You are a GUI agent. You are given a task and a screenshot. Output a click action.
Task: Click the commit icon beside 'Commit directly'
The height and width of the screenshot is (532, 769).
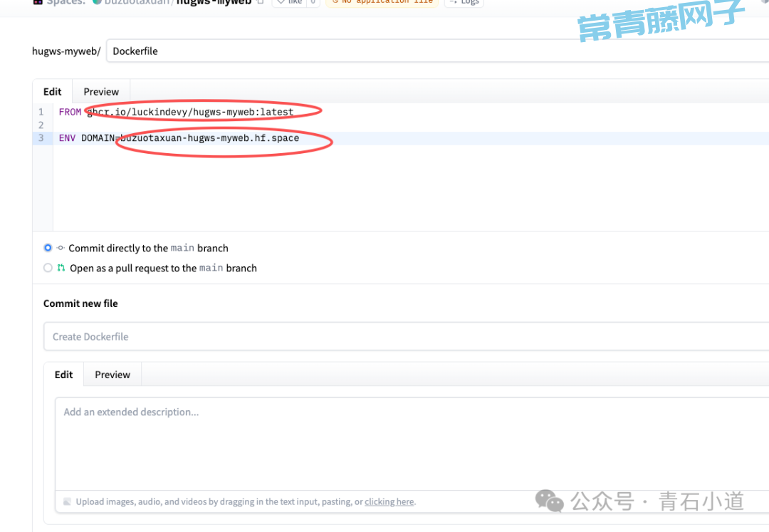coord(61,249)
